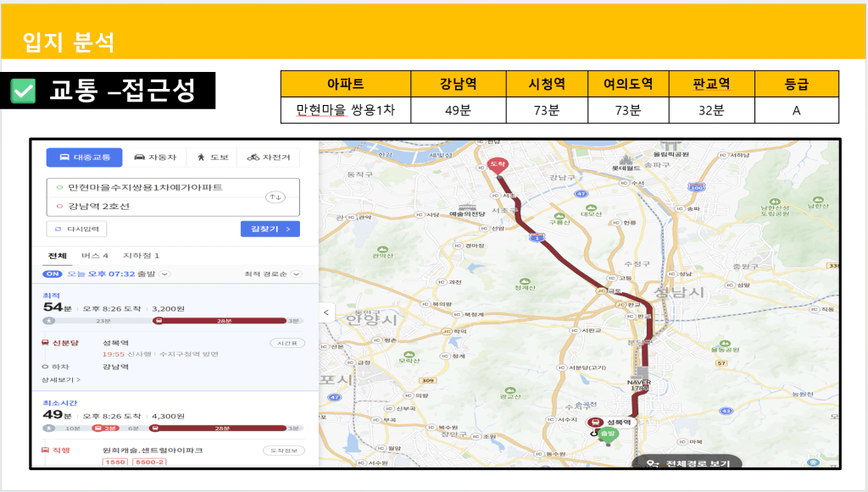Click the 54분 최적 route bar

pos(171,321)
